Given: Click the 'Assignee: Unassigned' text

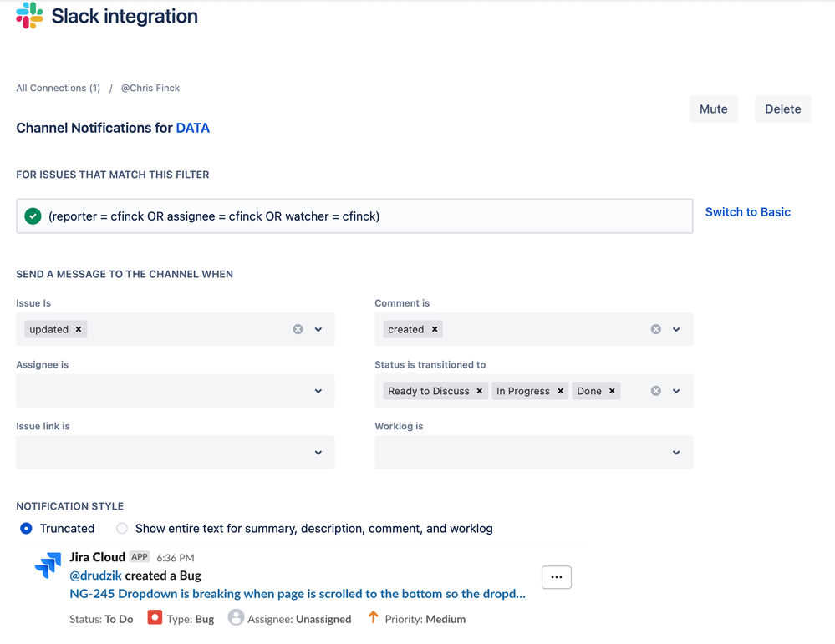Looking at the screenshot, I should pyautogui.click(x=299, y=619).
